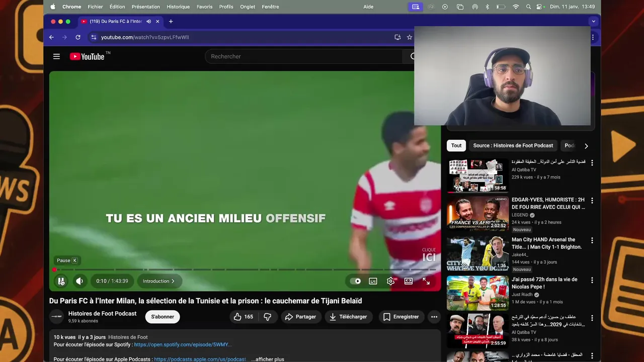
Task: Pause the video with the pause button
Action: tap(61, 281)
